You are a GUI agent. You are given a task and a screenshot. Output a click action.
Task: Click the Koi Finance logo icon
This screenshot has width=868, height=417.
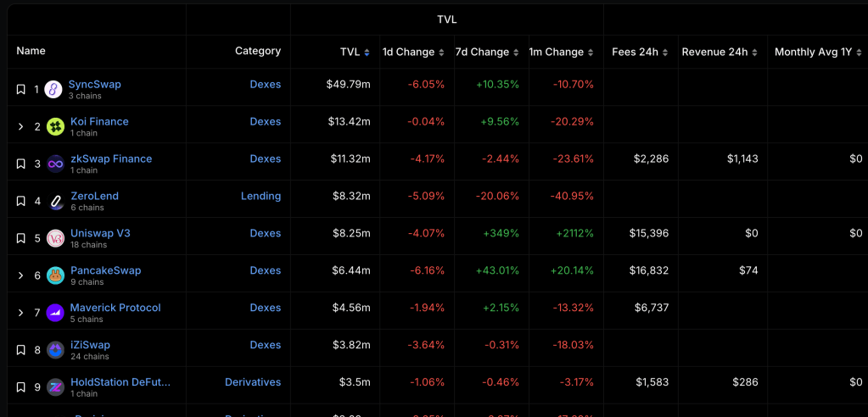click(55, 126)
